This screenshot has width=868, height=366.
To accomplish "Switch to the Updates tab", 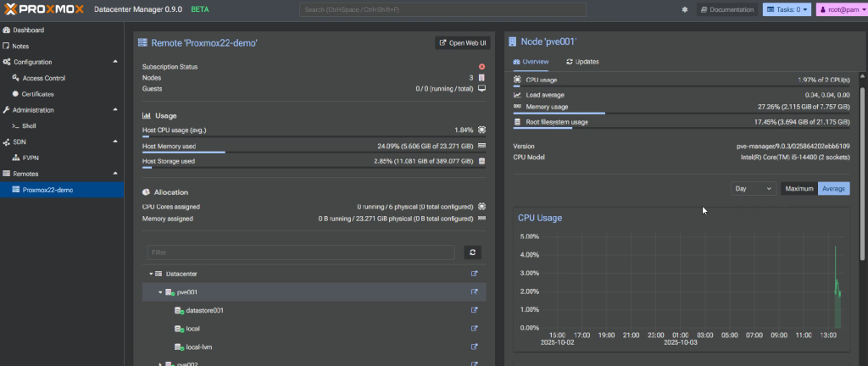I will coord(582,62).
